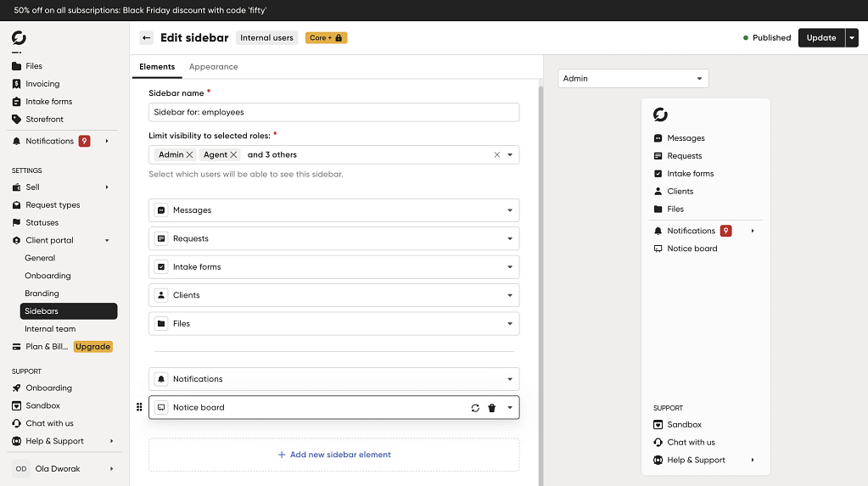This screenshot has height=486, width=868.
Task: Open the Update button dropdown arrow
Action: click(x=852, y=37)
